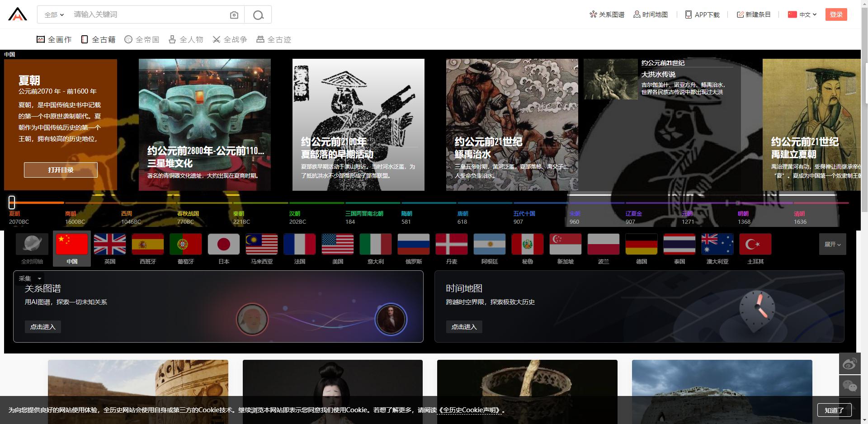Open the 全古籍 category tab
The image size is (868, 424).
point(98,39)
